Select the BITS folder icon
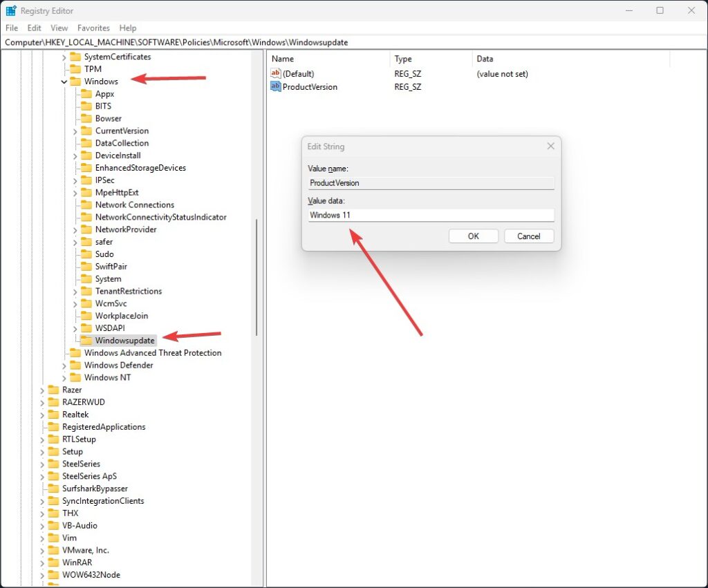708x588 pixels. click(86, 106)
